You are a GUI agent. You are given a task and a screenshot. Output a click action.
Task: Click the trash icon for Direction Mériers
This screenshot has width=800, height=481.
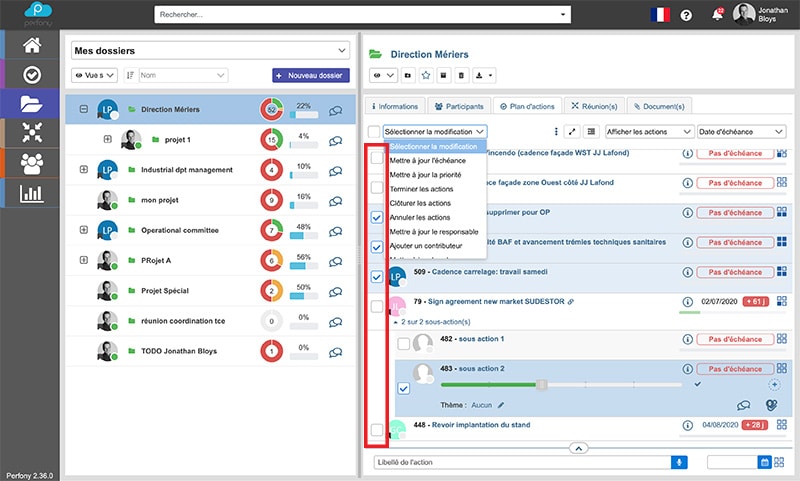pos(461,75)
